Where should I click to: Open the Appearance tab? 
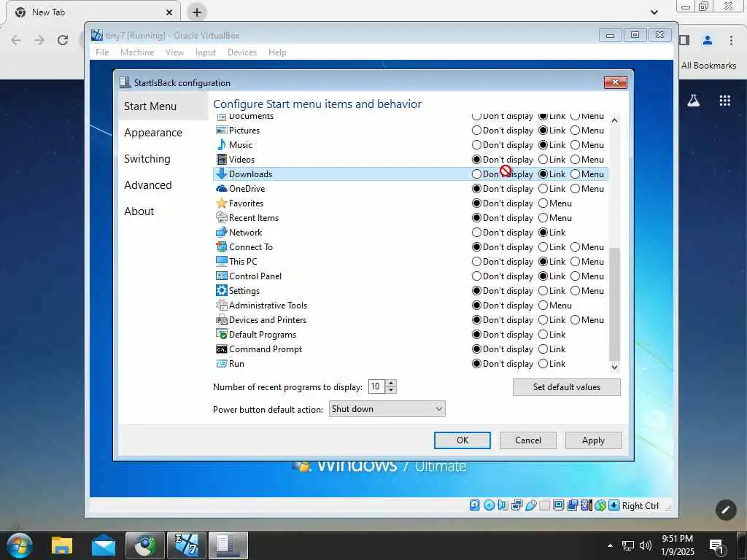tap(153, 133)
